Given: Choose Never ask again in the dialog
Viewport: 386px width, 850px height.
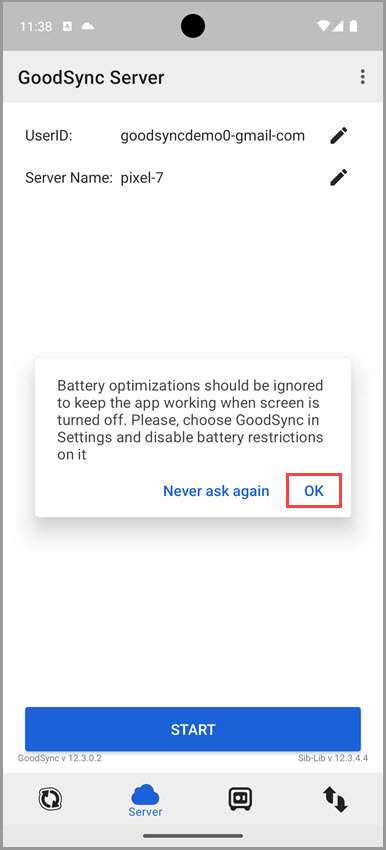Looking at the screenshot, I should (x=216, y=491).
